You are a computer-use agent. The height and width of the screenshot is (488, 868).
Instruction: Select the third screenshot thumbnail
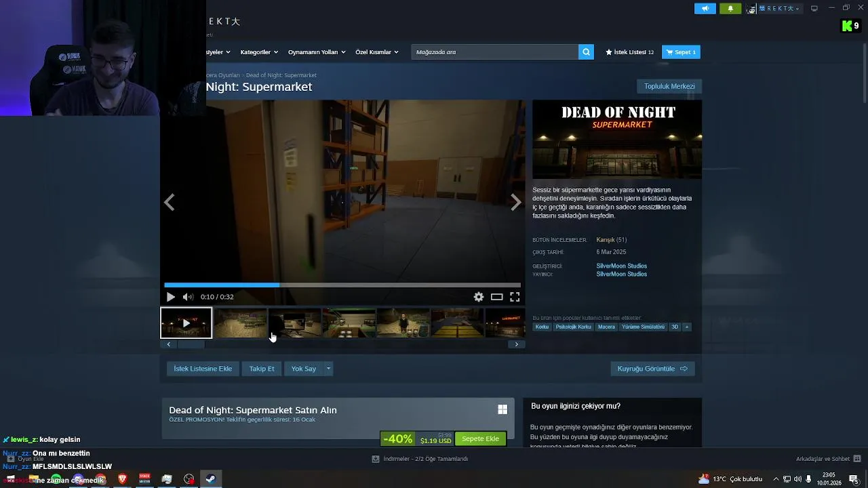tap(294, 323)
